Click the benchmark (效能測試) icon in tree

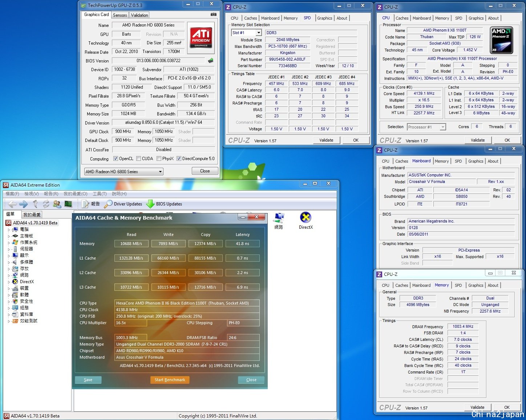click(x=15, y=321)
